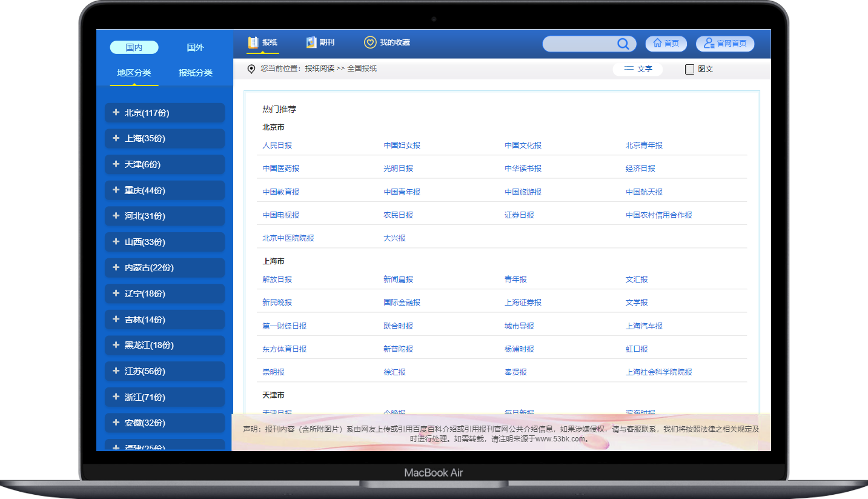Expand 上海(35份) region list
This screenshot has height=499, width=868.
[x=165, y=138]
